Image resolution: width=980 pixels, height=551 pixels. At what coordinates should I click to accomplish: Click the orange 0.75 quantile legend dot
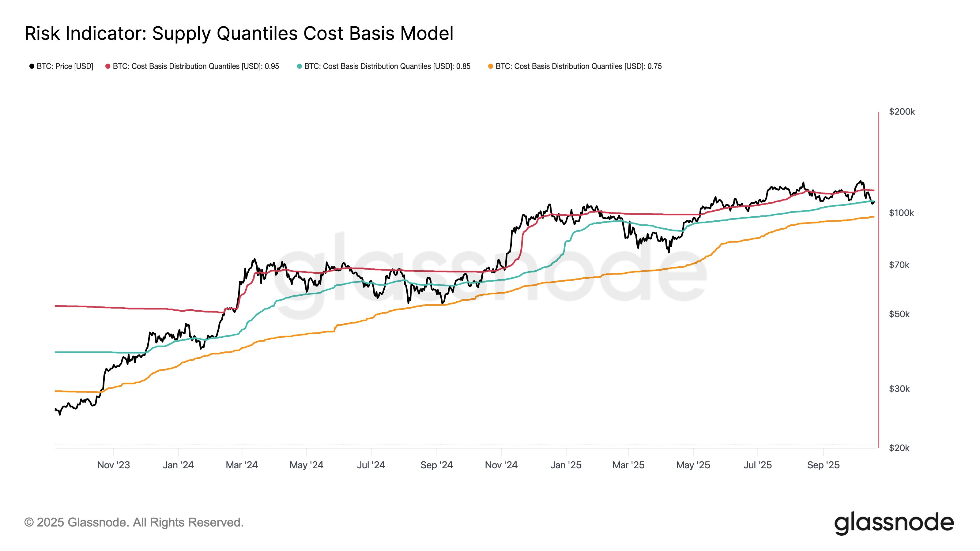[x=490, y=66]
